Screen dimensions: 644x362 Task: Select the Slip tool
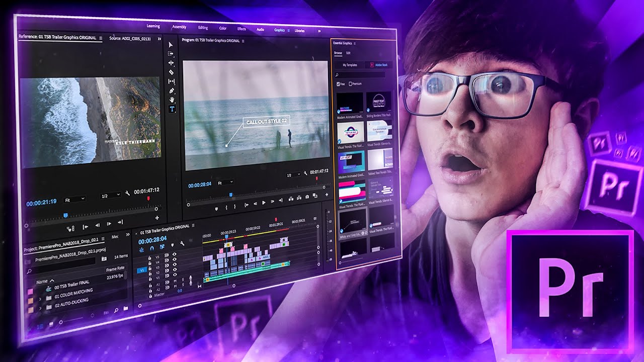[171, 81]
